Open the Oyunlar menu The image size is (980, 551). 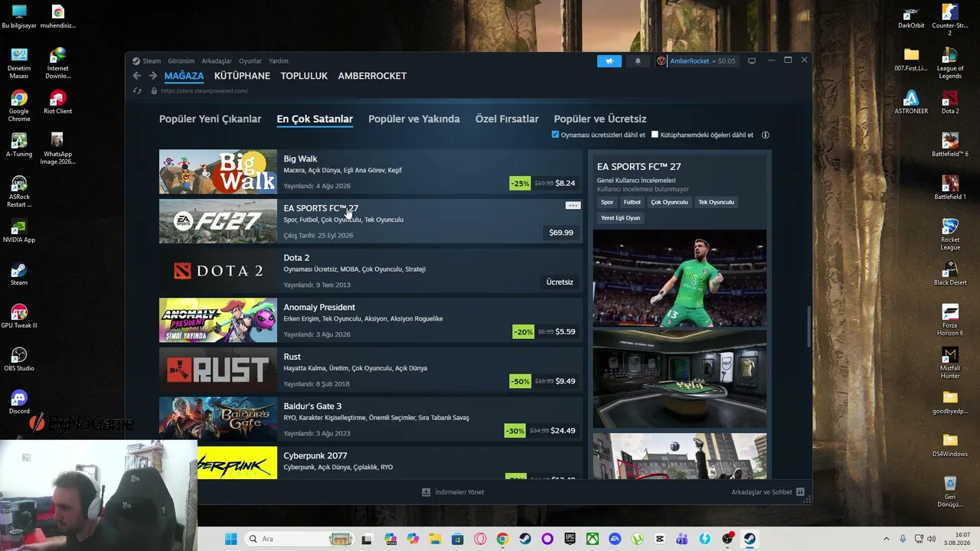tap(250, 61)
